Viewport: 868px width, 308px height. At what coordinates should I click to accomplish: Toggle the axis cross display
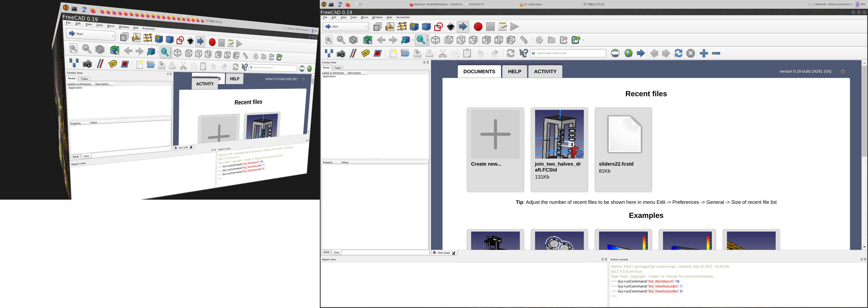[x=329, y=53]
